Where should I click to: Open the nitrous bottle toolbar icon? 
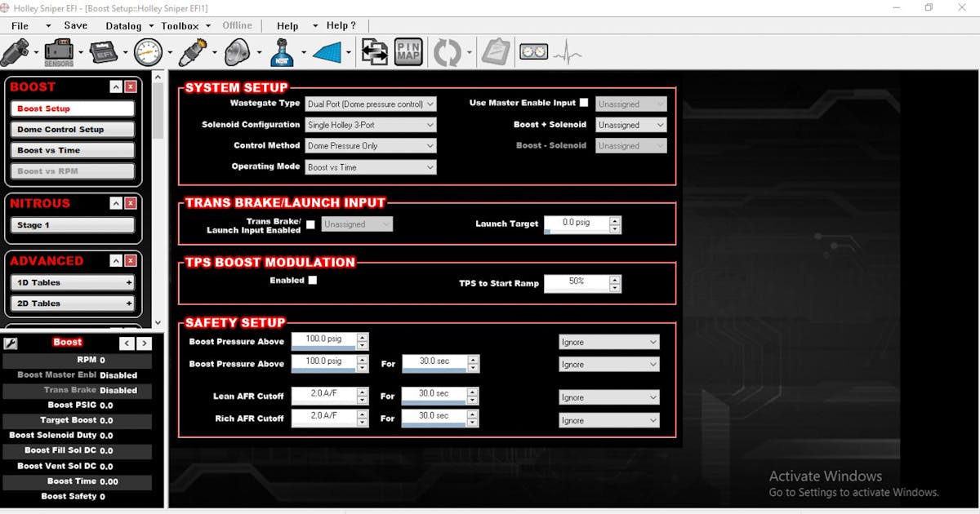282,53
